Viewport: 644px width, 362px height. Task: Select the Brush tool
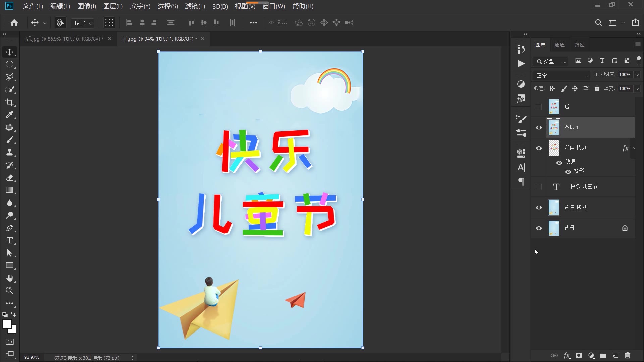coord(9,140)
